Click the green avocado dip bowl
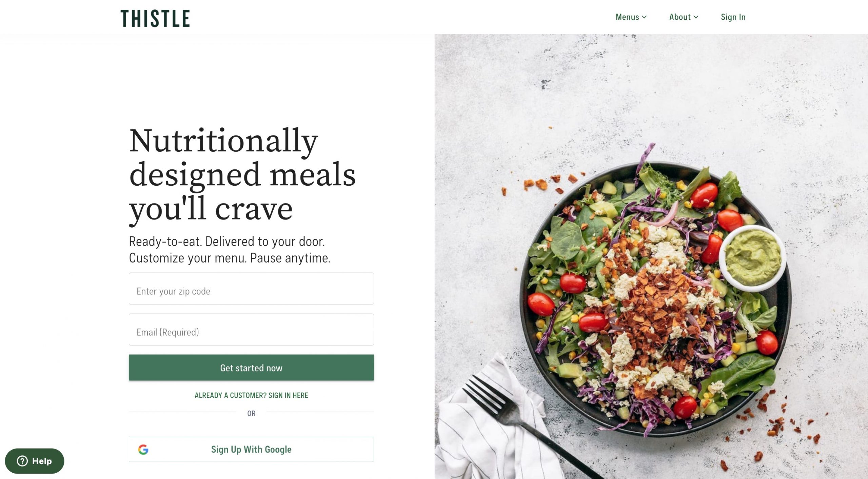 [753, 258]
